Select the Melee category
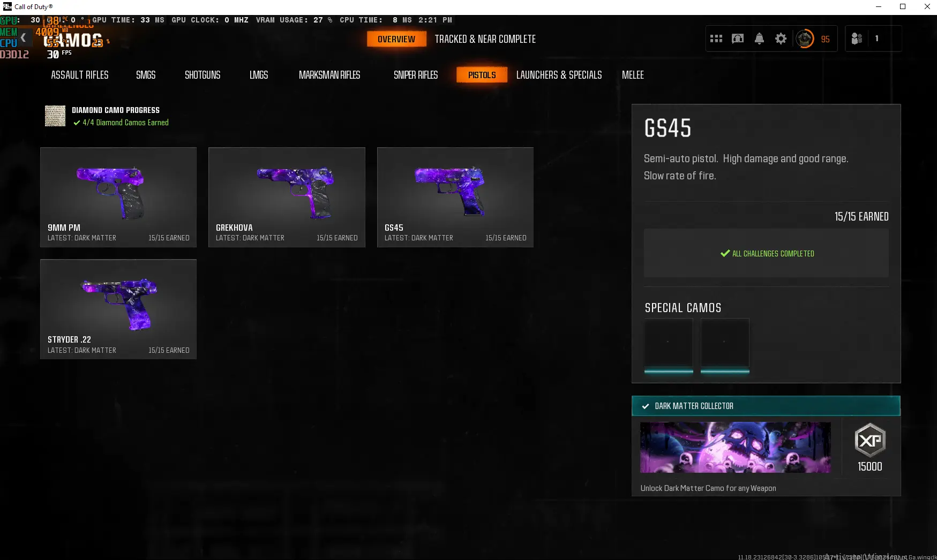The image size is (937, 560). pos(633,75)
